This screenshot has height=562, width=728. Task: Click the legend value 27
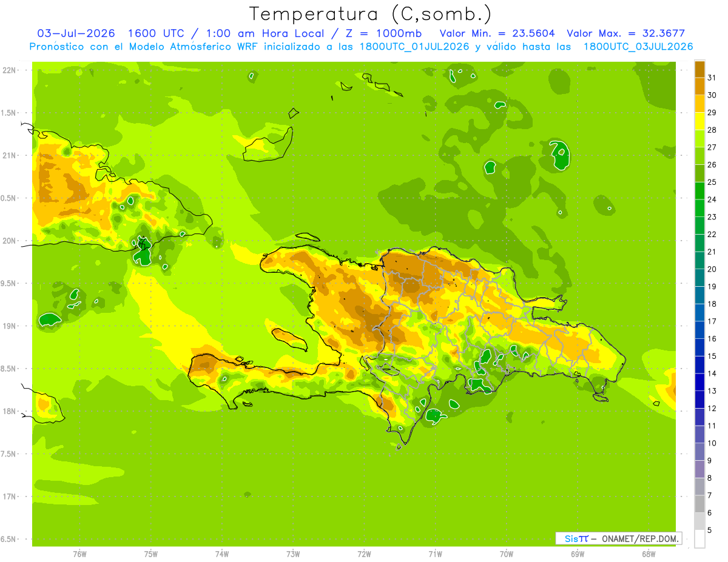(x=712, y=147)
